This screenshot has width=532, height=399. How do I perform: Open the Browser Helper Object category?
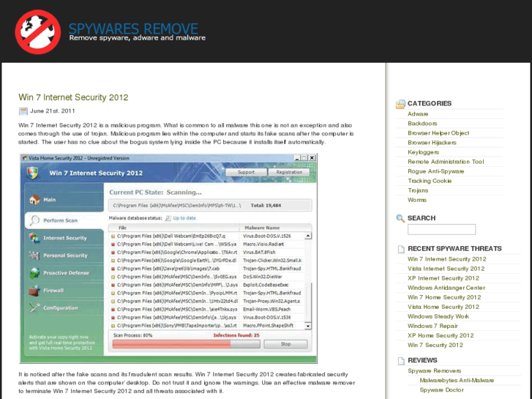[x=438, y=133]
